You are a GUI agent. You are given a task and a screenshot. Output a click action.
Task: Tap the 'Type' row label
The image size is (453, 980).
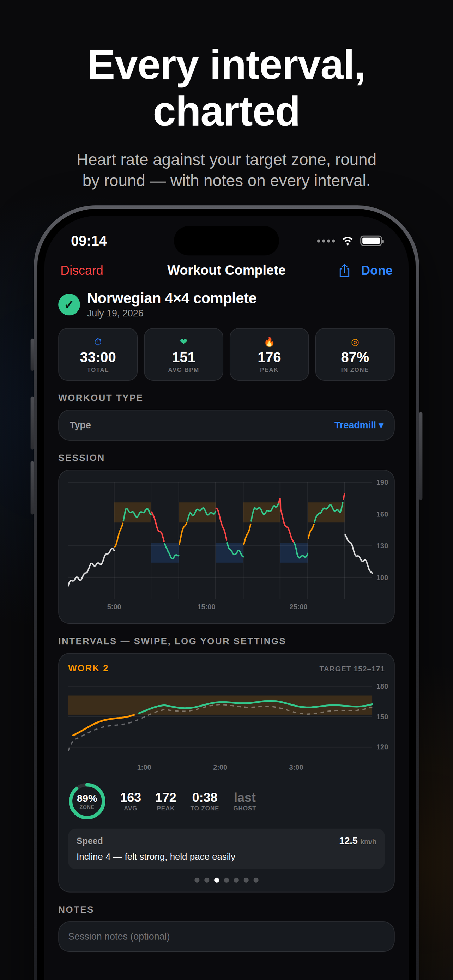pyautogui.click(x=80, y=425)
